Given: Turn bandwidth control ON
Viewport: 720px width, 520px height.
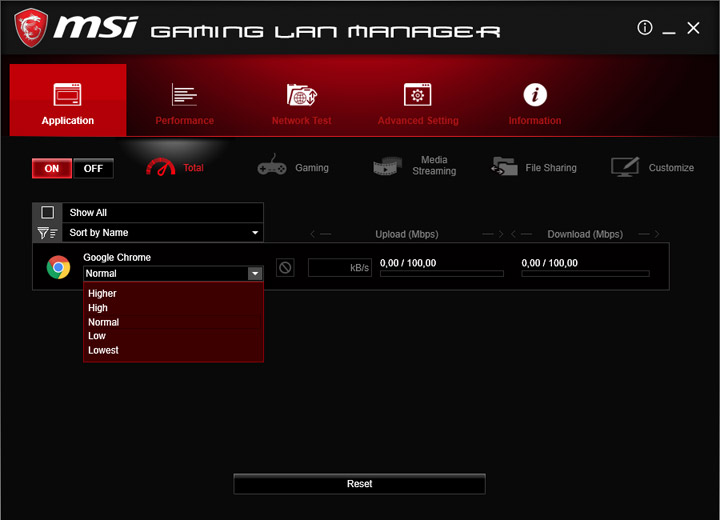Looking at the screenshot, I should pos(52,168).
